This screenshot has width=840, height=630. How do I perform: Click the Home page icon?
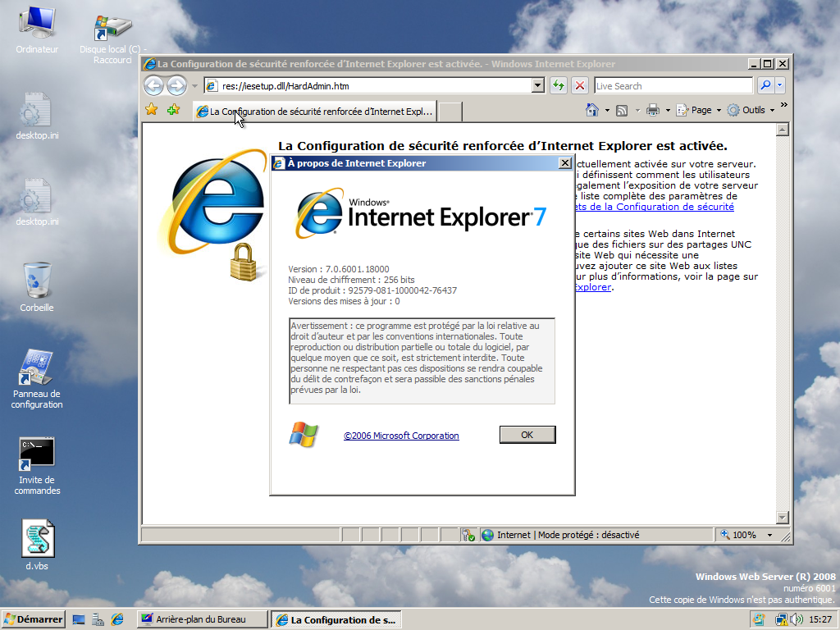point(591,110)
